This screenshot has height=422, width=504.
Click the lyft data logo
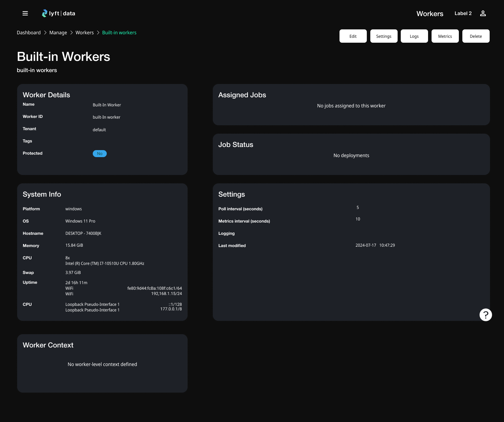click(58, 13)
